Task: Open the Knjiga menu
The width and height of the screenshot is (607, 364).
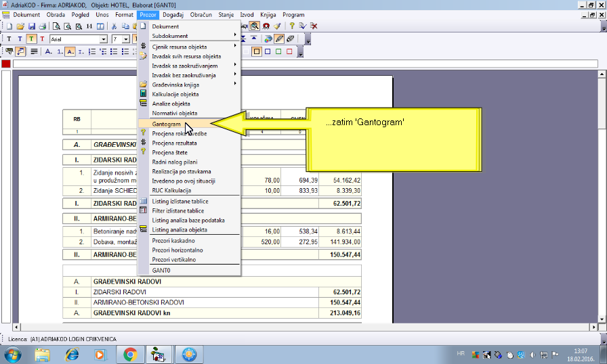Action: click(x=268, y=15)
